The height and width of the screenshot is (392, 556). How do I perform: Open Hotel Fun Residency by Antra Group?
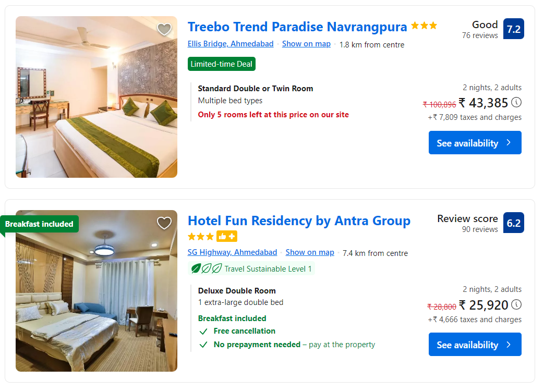click(x=299, y=220)
